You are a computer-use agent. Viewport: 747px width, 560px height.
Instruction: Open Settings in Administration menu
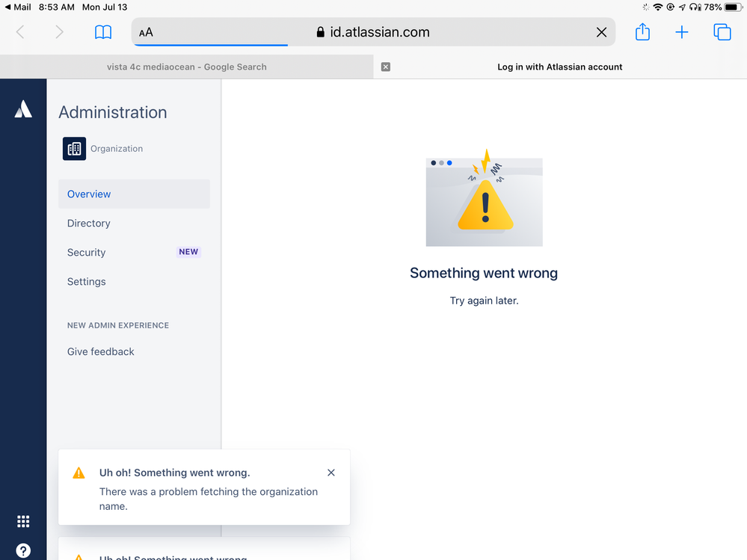tap(134, 281)
